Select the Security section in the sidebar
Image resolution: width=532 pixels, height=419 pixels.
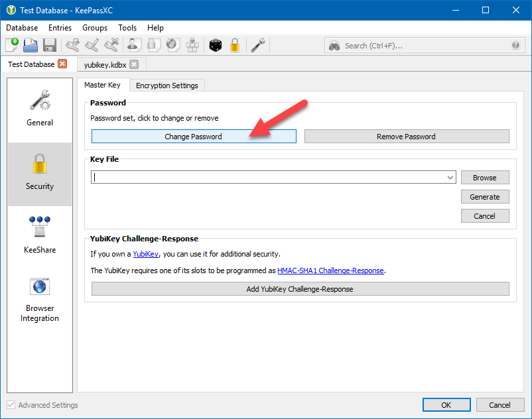coord(40,174)
